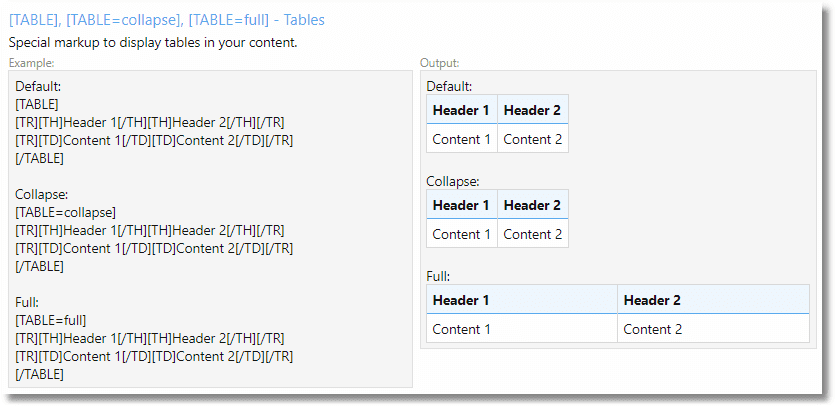
Task: Select Header 1 in Default output table
Action: [x=461, y=110]
